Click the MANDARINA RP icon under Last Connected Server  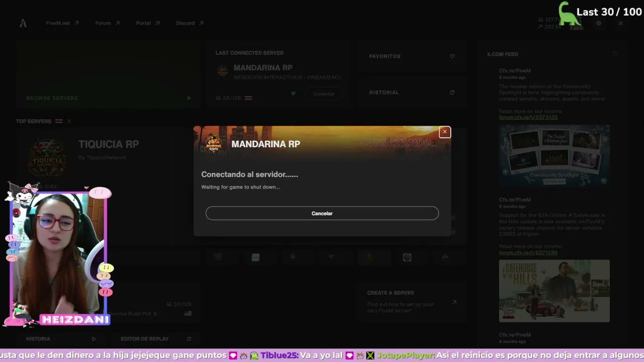[222, 71]
